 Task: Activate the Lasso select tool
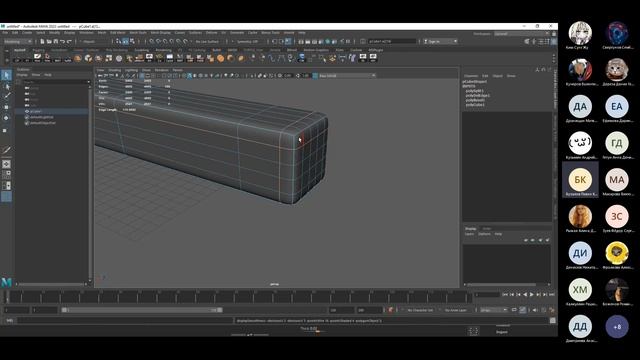click(x=7, y=87)
